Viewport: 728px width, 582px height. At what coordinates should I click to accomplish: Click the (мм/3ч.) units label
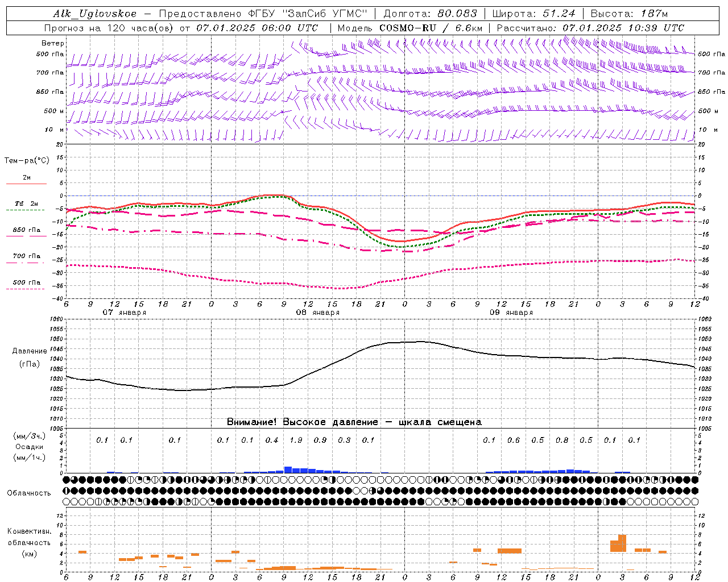(30, 436)
